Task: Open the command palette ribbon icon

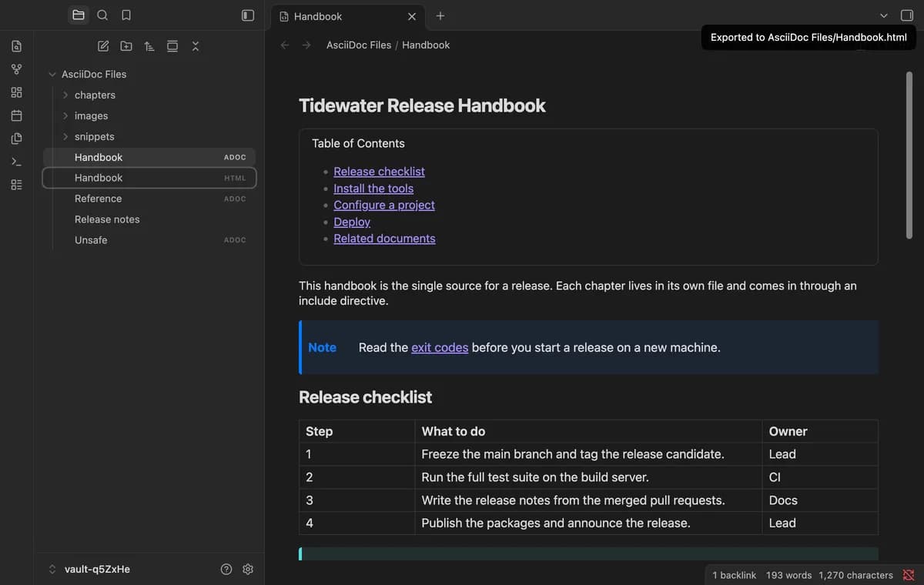Action: [x=17, y=162]
